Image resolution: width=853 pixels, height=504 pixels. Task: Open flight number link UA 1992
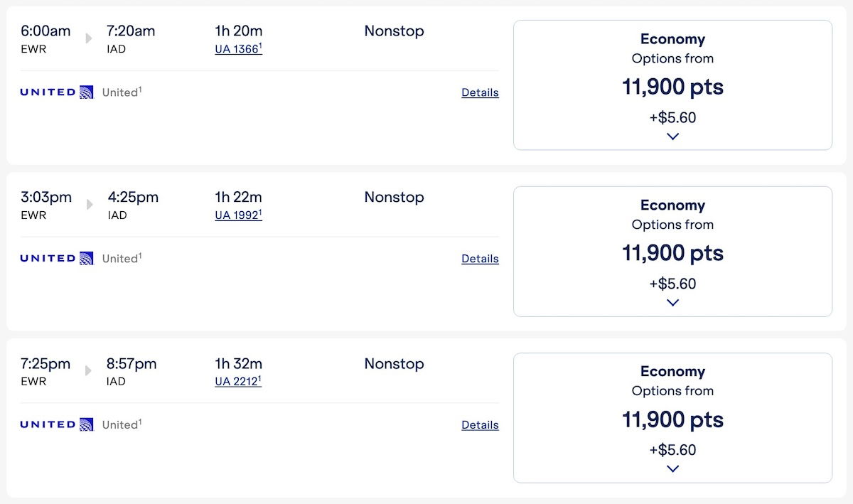(x=238, y=215)
